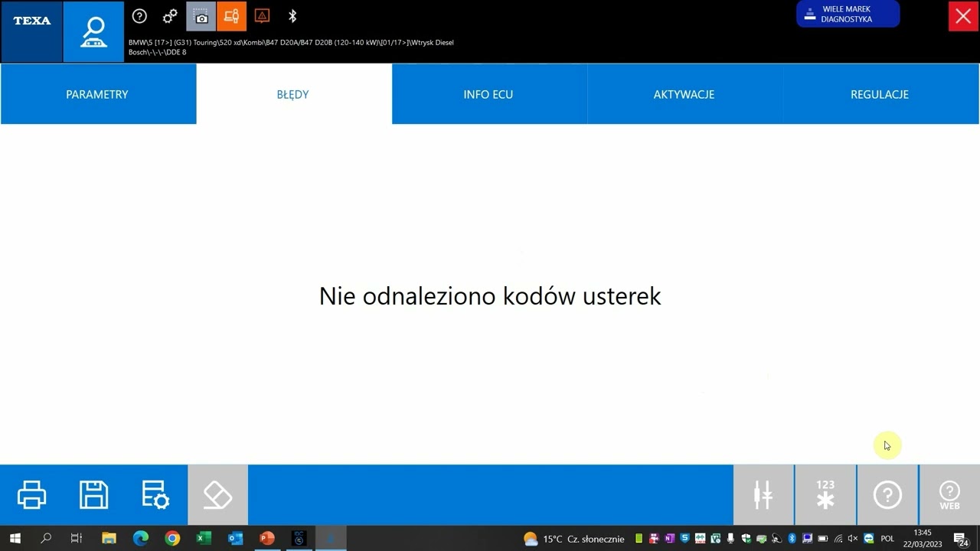Go to the AKTYWACJE tab

click(684, 94)
